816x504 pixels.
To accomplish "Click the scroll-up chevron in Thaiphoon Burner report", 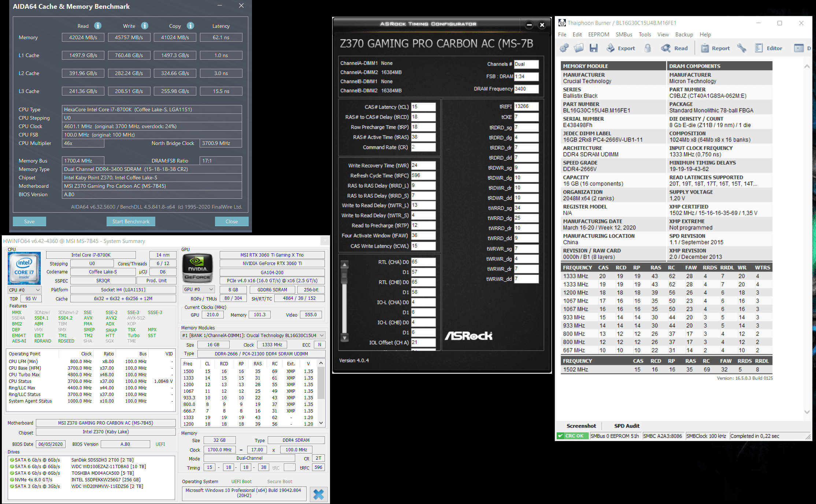I will point(807,66).
